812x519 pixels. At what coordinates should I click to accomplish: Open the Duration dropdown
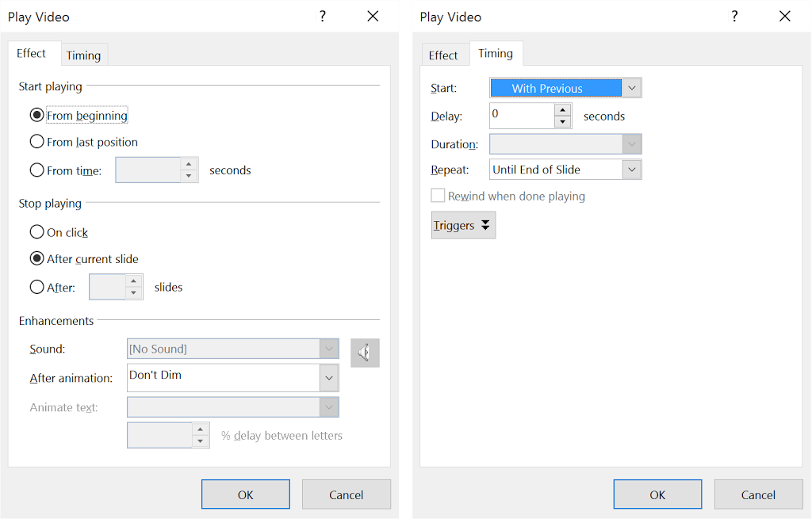click(632, 144)
